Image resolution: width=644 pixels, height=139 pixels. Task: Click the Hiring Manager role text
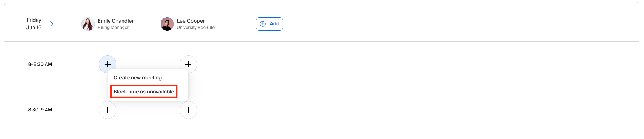[x=113, y=28]
